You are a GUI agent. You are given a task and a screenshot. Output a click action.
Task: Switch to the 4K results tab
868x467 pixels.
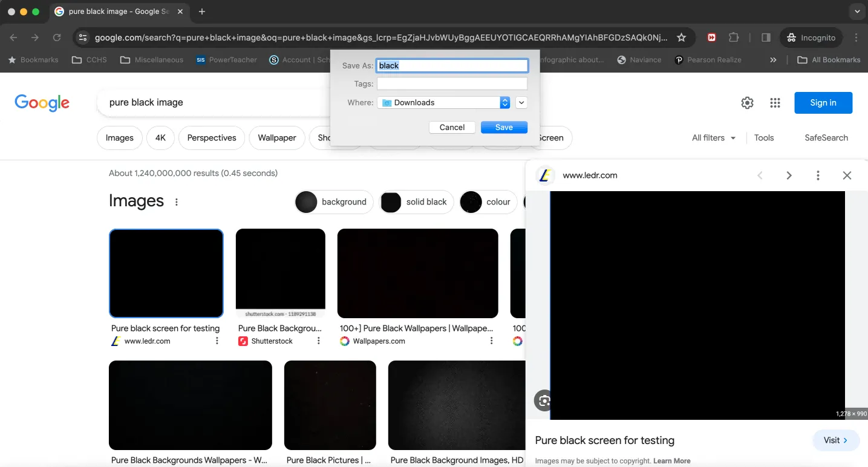point(160,138)
